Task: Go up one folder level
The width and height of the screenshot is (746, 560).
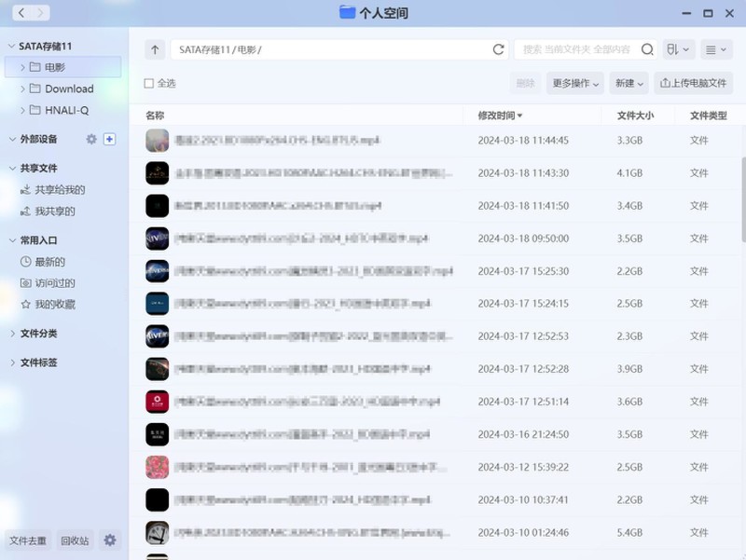Action: click(155, 49)
